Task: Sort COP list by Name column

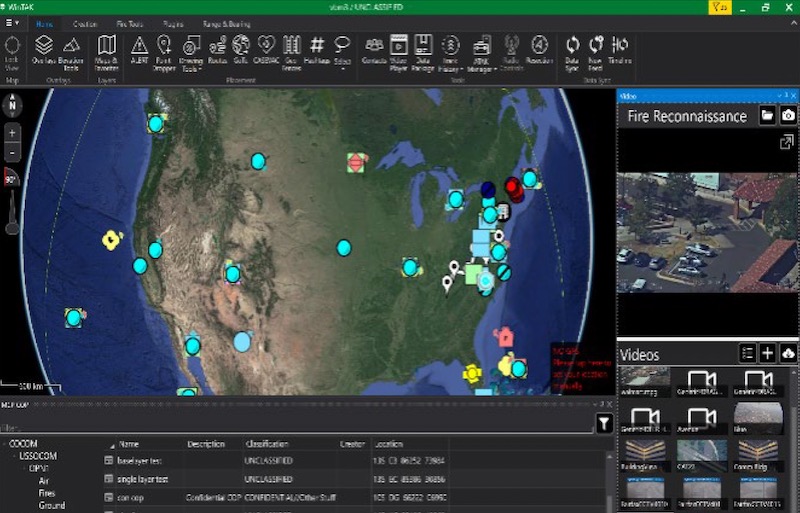Action: point(129,444)
